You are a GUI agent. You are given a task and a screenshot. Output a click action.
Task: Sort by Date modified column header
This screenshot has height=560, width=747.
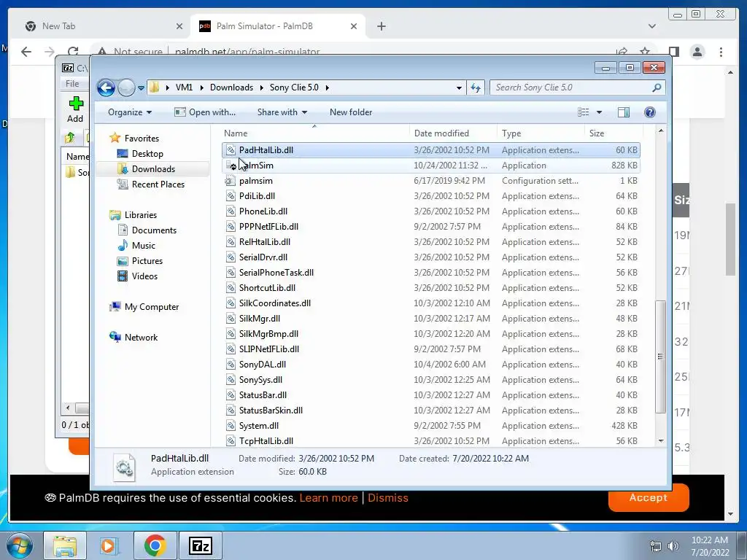pos(452,133)
